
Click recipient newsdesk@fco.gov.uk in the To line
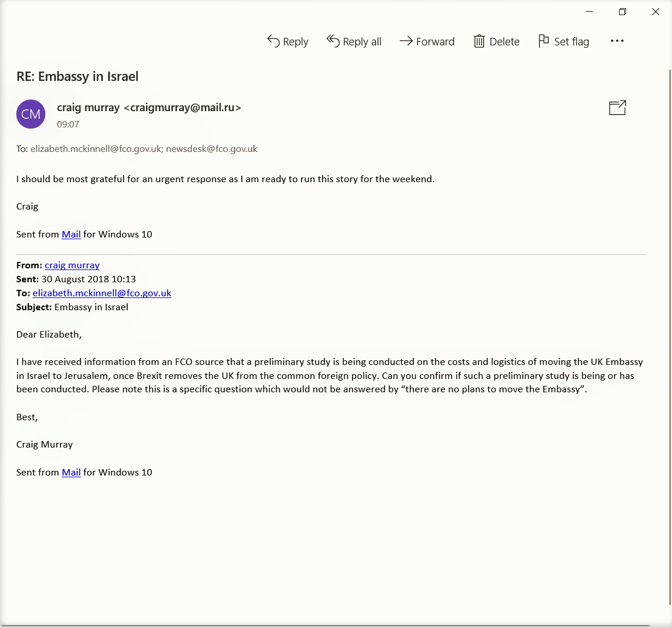click(x=212, y=149)
